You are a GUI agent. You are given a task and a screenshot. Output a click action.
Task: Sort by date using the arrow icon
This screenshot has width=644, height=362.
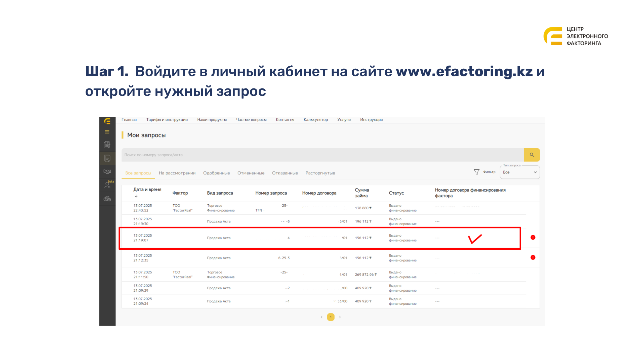tap(136, 196)
